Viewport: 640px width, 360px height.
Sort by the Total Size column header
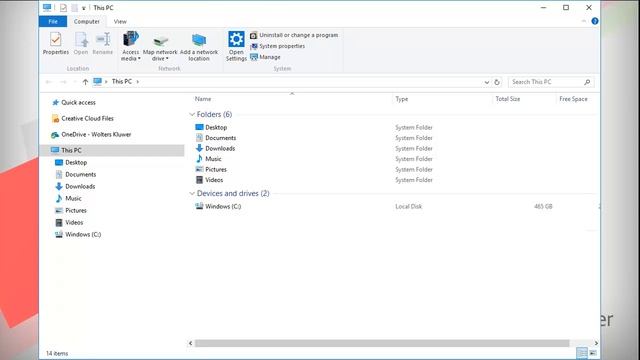[x=508, y=99]
